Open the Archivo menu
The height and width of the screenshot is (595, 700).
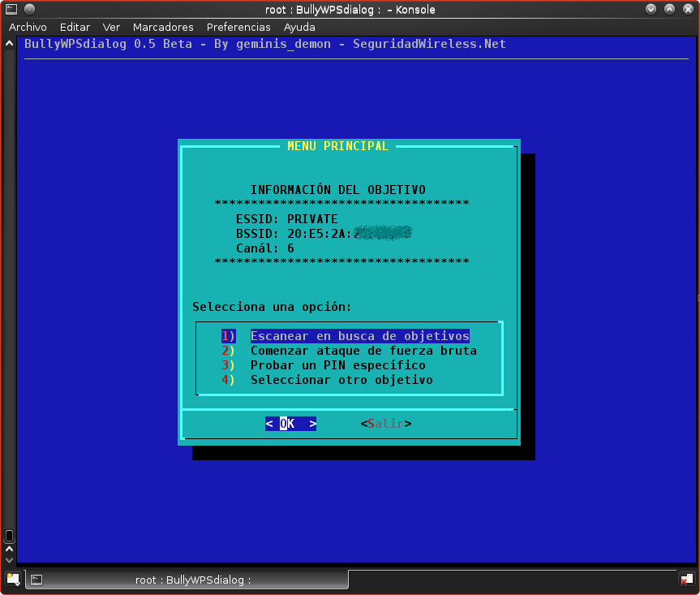[x=28, y=27]
